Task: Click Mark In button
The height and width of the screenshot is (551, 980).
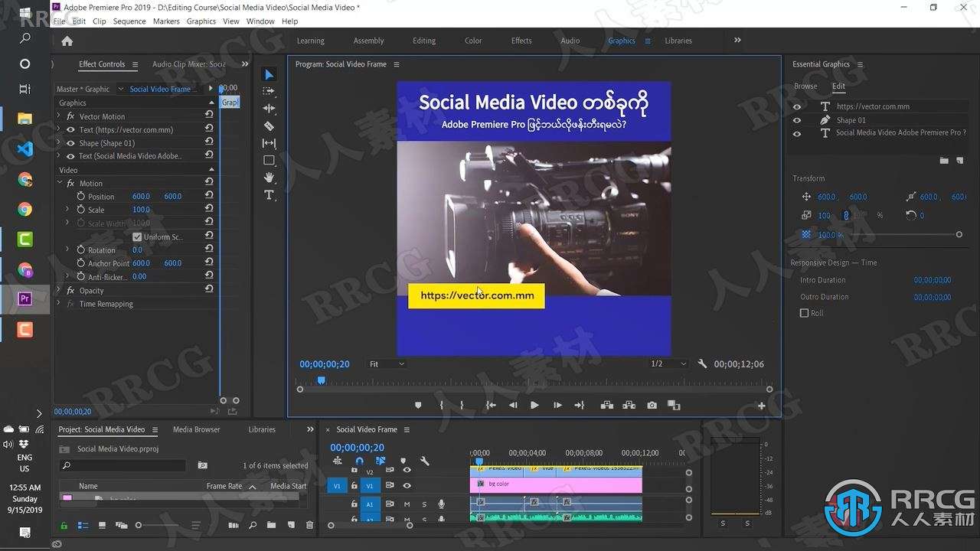Action: coord(441,406)
